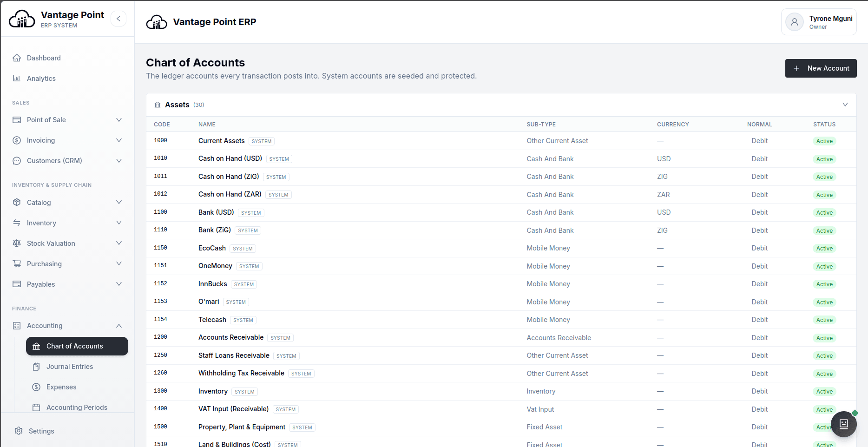Screen dimensions: 868x447
Task: Click the Tyrone Mguni name
Action: click(x=831, y=19)
